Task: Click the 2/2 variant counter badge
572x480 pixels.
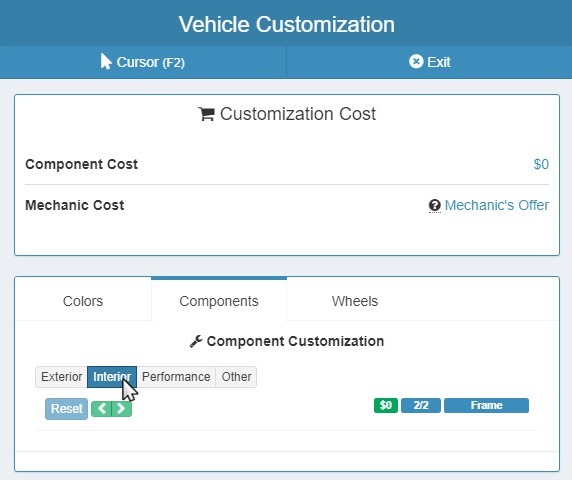Action: click(x=421, y=406)
